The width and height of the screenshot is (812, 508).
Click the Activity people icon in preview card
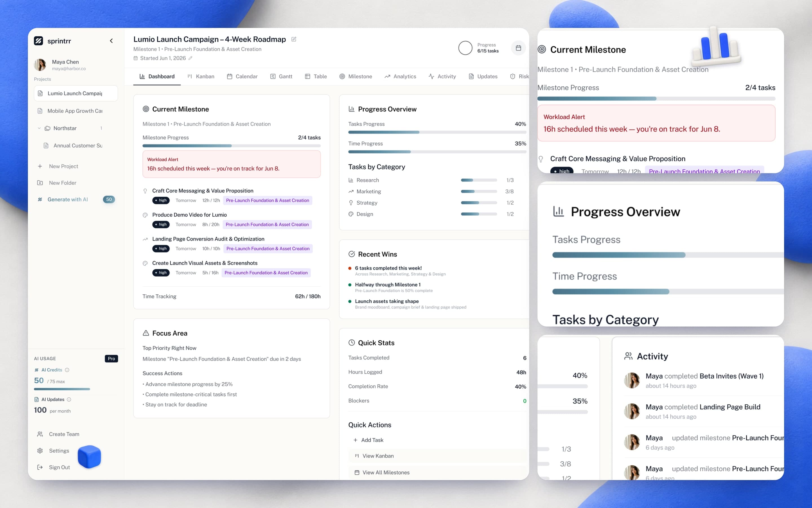(628, 356)
